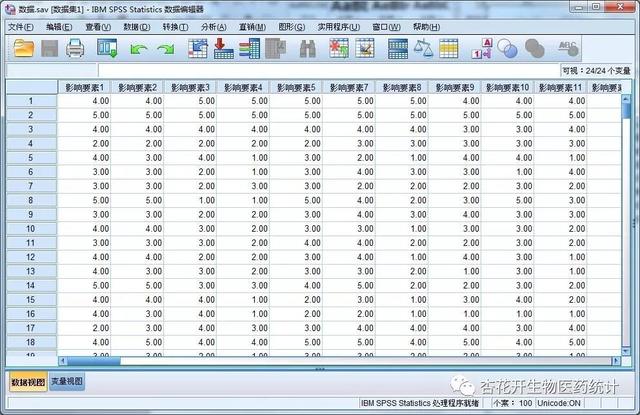Click the Save disk icon

pyautogui.click(x=49, y=49)
